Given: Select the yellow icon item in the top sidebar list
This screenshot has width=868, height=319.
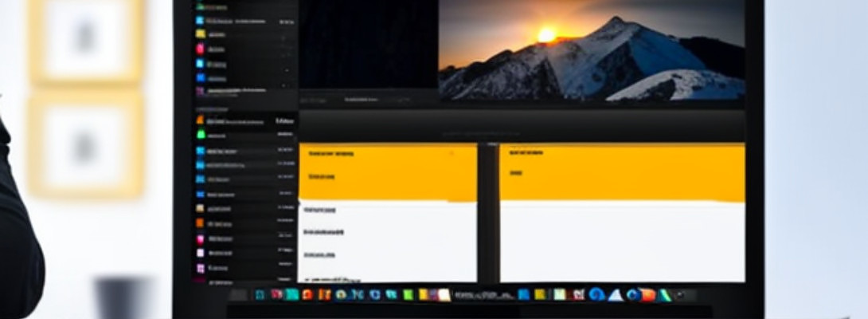Looking at the screenshot, I should [x=201, y=34].
